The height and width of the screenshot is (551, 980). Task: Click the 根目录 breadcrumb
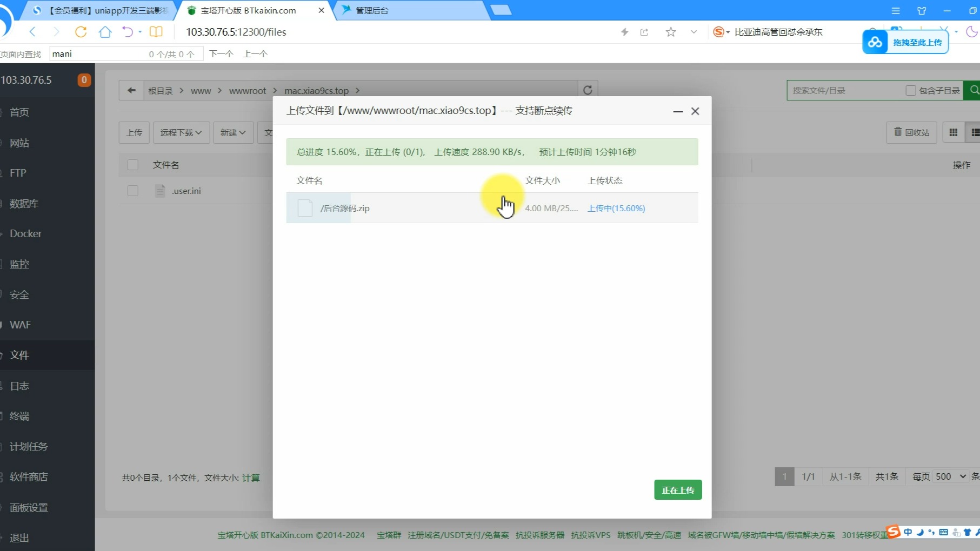coord(161,91)
